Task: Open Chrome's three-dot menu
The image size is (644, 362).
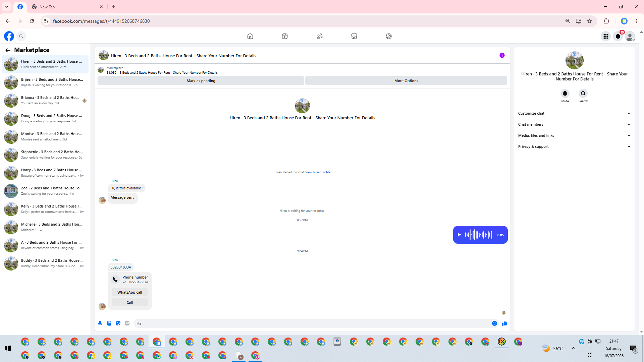Action: (x=636, y=21)
